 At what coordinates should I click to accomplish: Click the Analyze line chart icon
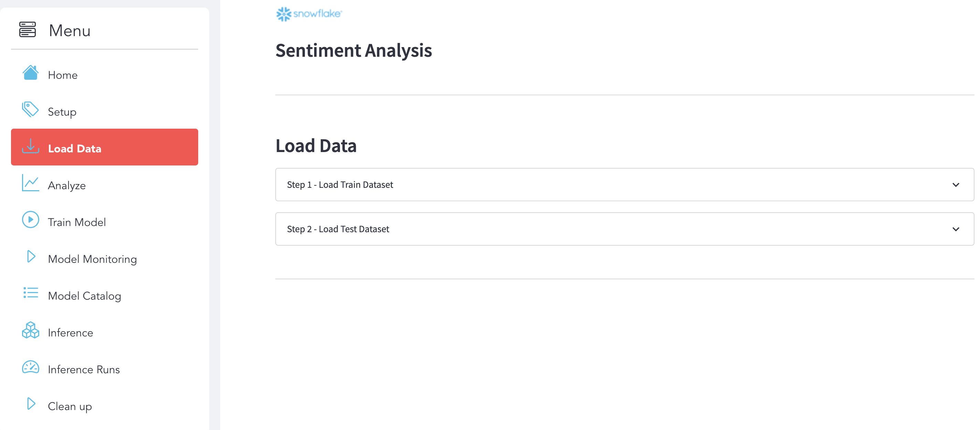[30, 183]
